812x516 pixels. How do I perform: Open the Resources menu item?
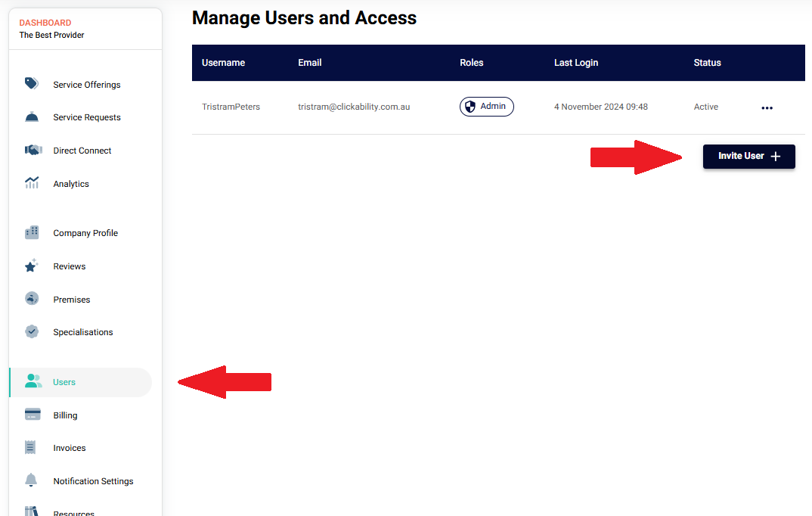[x=73, y=513]
